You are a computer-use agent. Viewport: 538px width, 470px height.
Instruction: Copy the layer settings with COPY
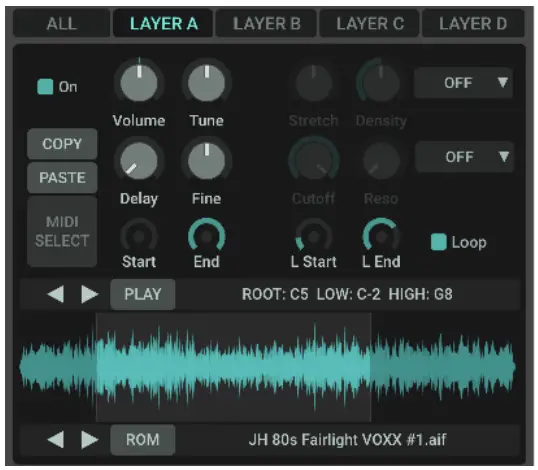pyautogui.click(x=62, y=144)
